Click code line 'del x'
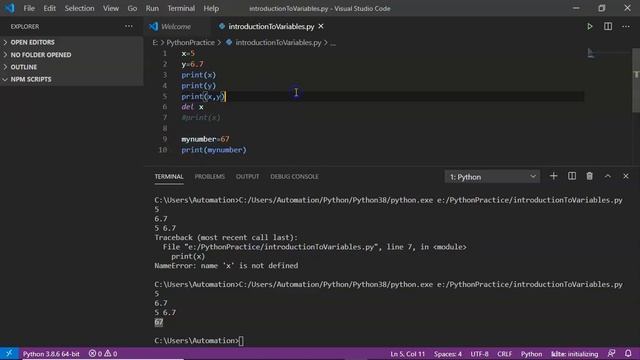The height and width of the screenshot is (360, 640). point(192,107)
